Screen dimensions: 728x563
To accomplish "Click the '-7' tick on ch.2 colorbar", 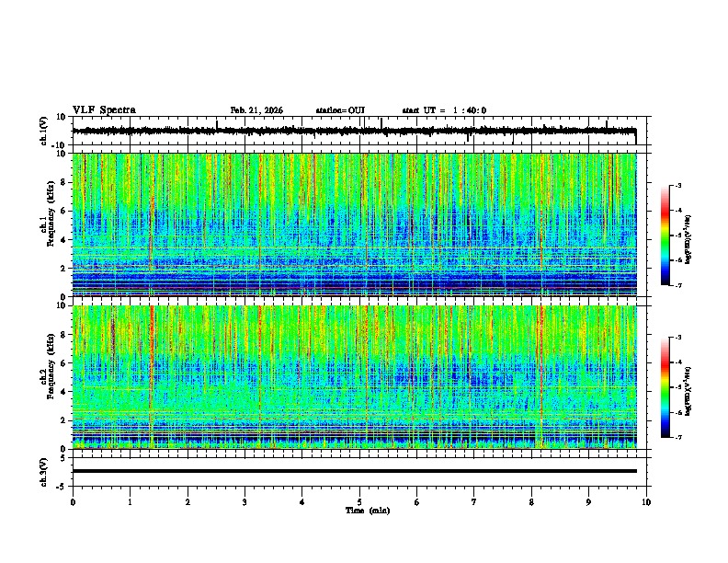I will pos(678,438).
